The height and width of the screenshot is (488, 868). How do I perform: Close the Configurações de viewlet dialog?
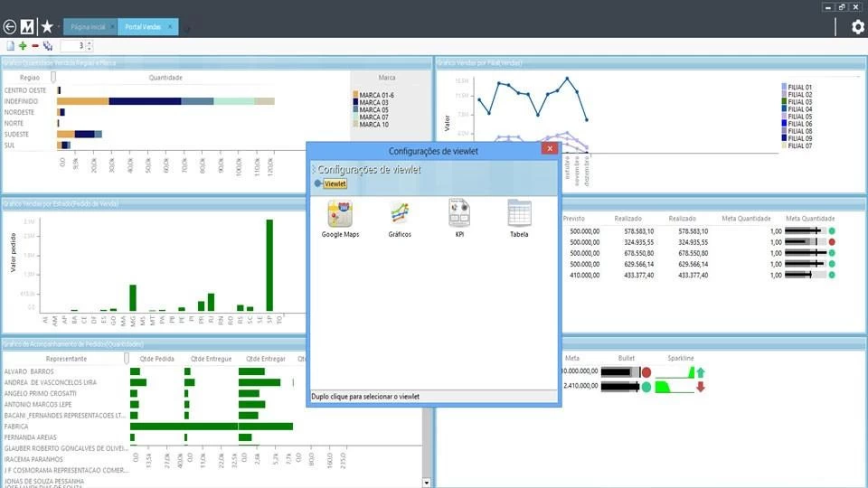click(x=549, y=148)
